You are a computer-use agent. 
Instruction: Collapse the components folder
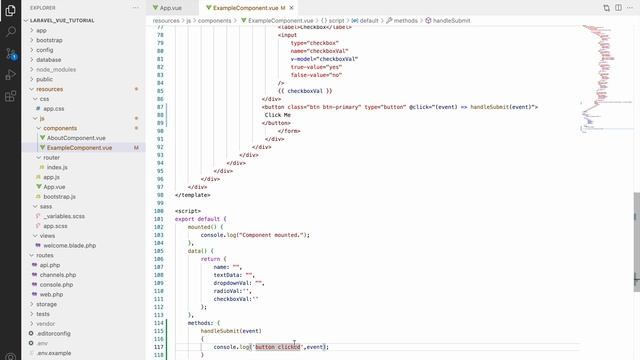click(60, 128)
